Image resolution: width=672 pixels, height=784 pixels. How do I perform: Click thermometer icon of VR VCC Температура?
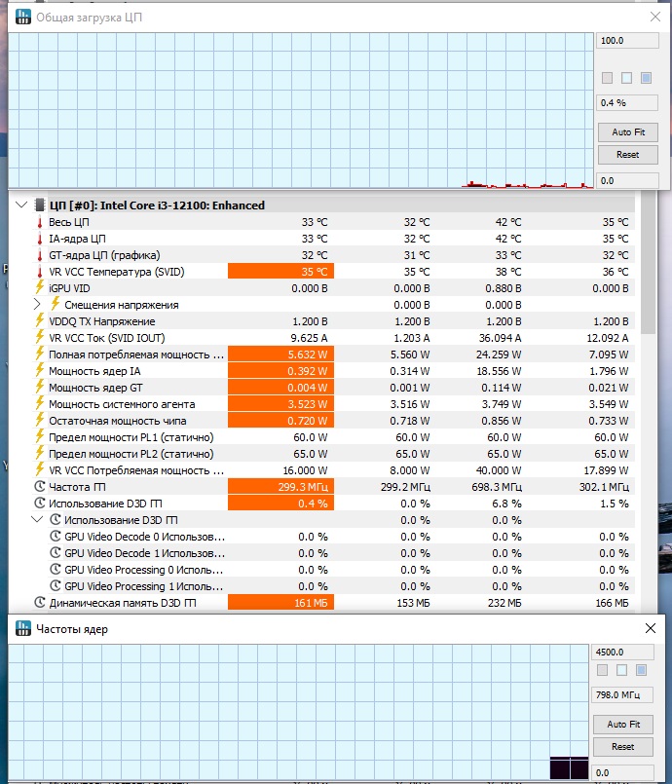click(x=40, y=272)
